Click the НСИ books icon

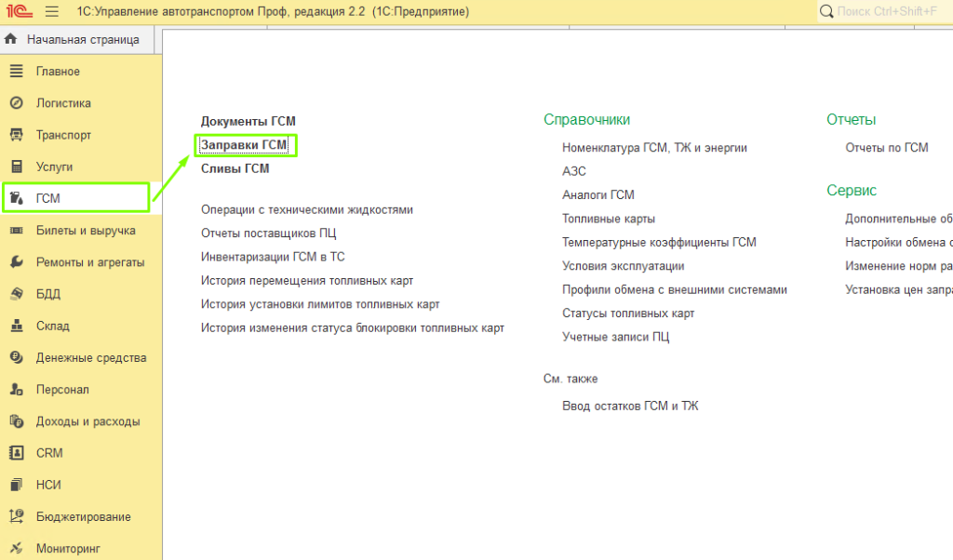[x=17, y=485]
